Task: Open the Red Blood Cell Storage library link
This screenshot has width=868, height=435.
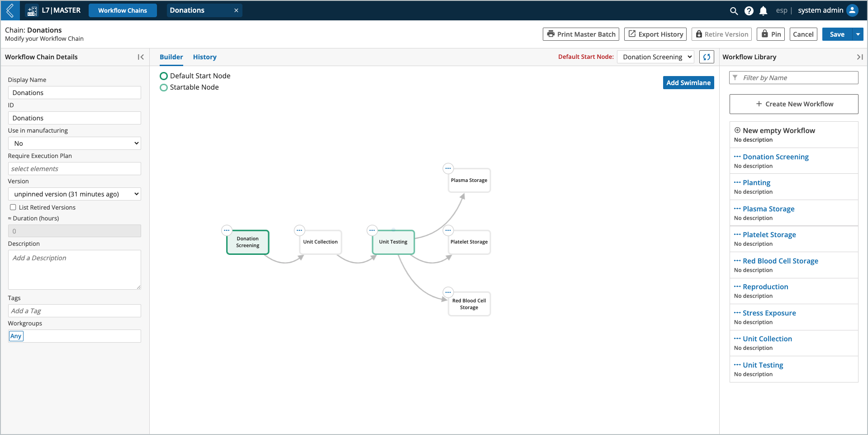Action: pyautogui.click(x=780, y=261)
